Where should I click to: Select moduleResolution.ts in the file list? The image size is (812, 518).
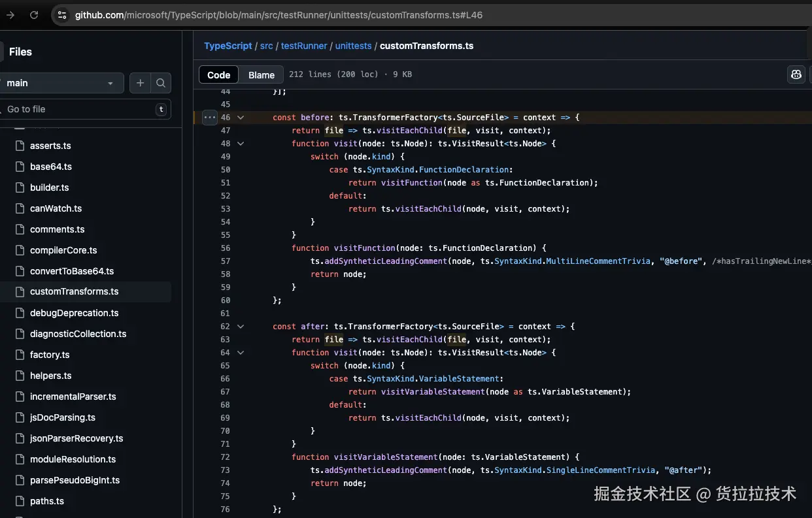73,459
